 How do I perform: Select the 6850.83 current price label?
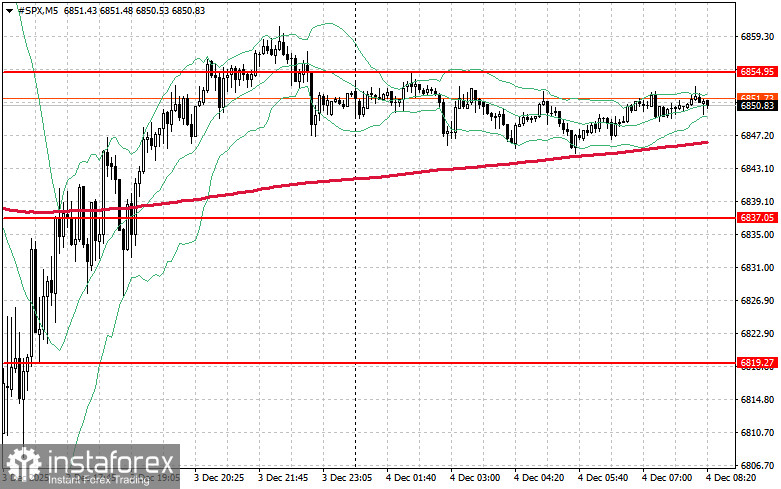757,106
